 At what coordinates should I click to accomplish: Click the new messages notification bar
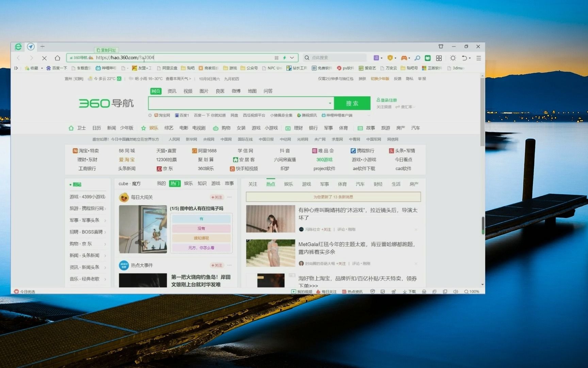point(333,197)
